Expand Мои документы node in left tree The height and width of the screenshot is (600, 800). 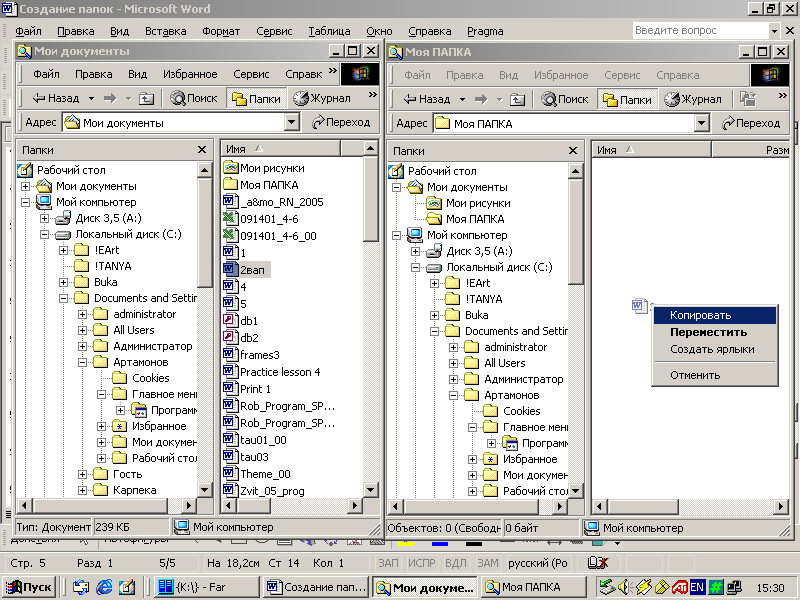[x=26, y=186]
